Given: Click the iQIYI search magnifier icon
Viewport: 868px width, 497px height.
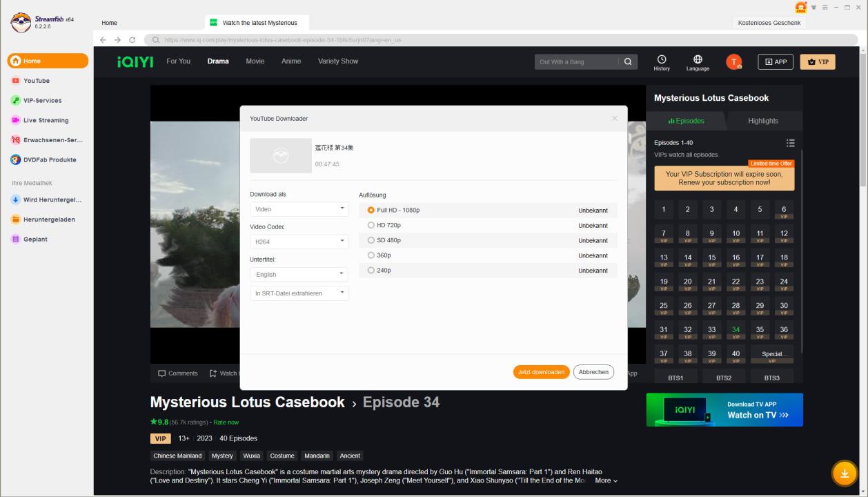Looking at the screenshot, I should click(628, 61).
